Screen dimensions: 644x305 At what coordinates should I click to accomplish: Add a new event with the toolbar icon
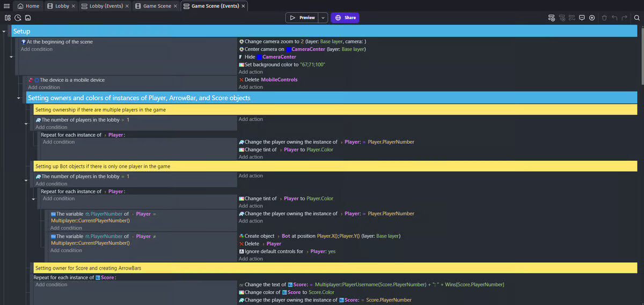point(552,18)
